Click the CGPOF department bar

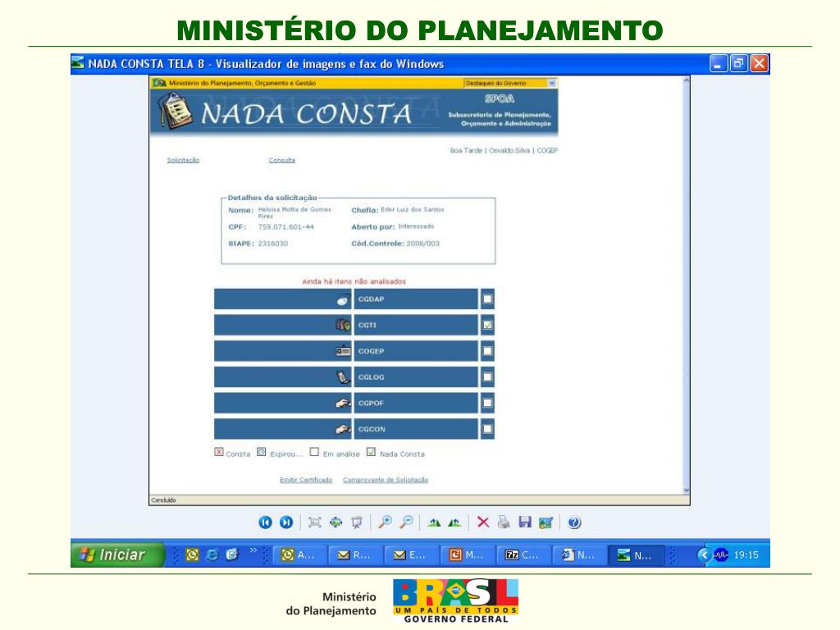(416, 403)
